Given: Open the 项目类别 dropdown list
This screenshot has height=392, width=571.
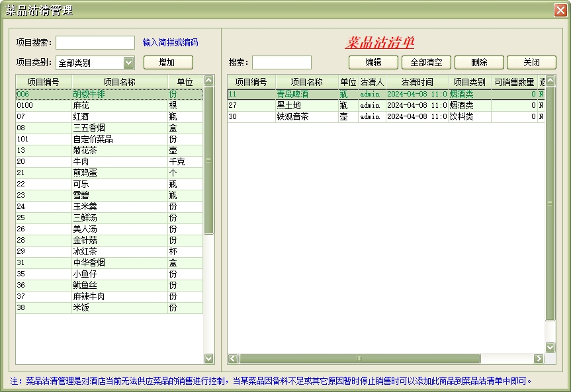Looking at the screenshot, I should pos(128,63).
